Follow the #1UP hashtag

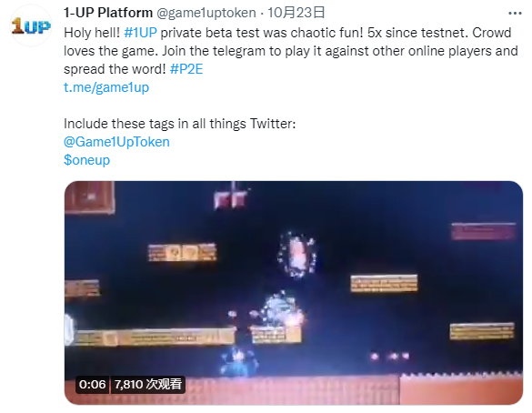click(x=140, y=33)
